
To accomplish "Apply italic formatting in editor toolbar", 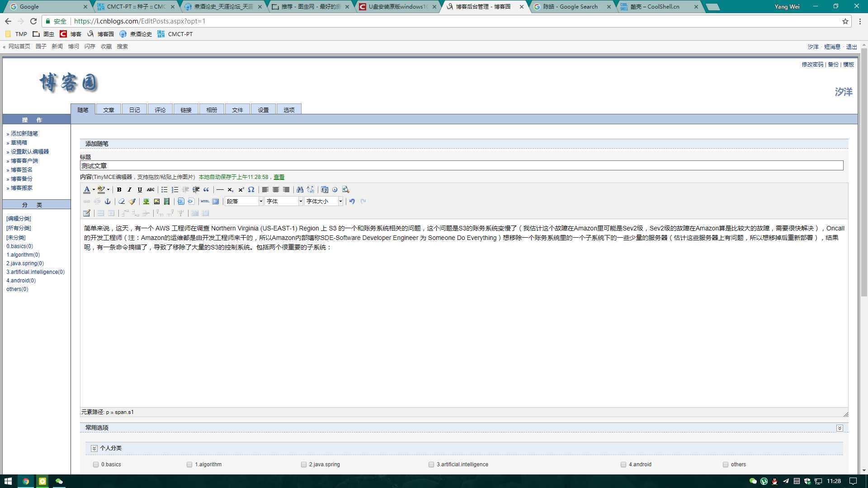I will [x=129, y=190].
